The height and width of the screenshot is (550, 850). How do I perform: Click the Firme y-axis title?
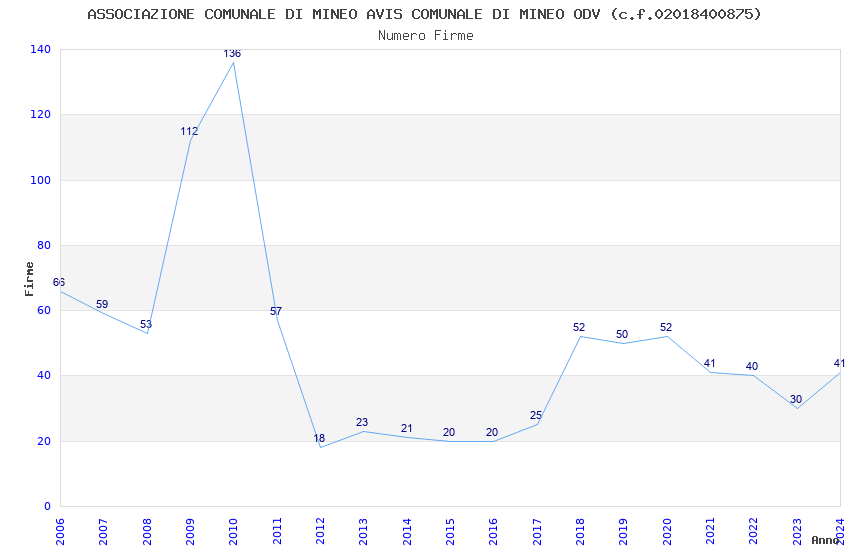pyautogui.click(x=29, y=279)
